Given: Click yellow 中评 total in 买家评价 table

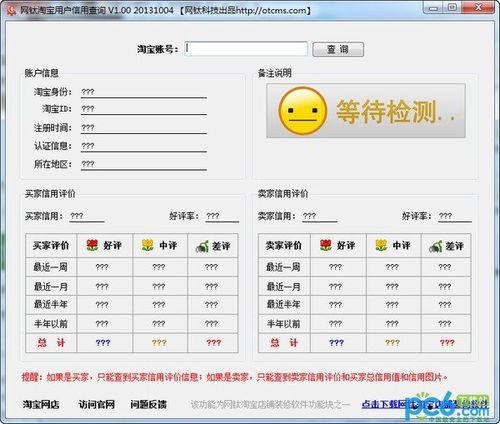Looking at the screenshot, I should pos(159,343).
